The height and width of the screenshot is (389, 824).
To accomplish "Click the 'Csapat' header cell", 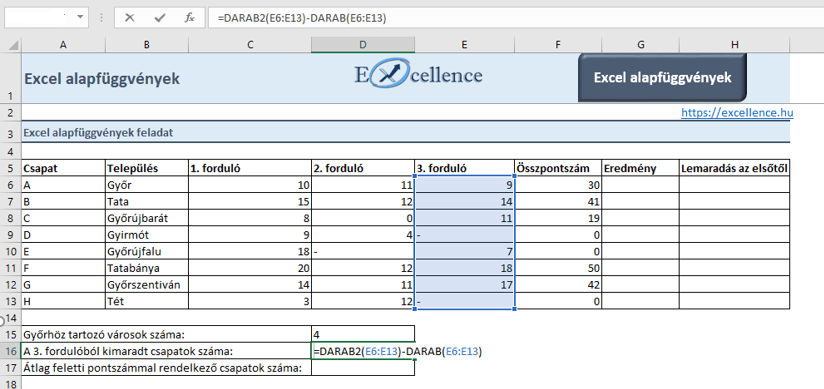I will point(63,169).
